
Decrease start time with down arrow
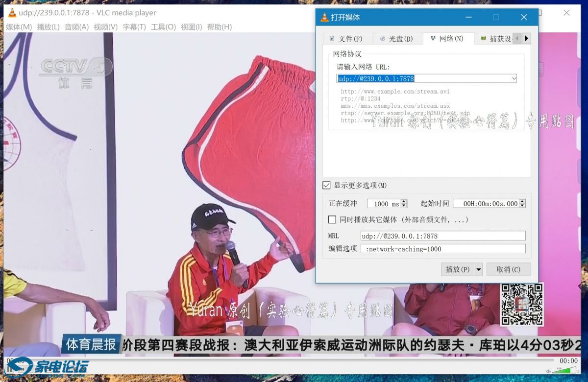coord(522,206)
